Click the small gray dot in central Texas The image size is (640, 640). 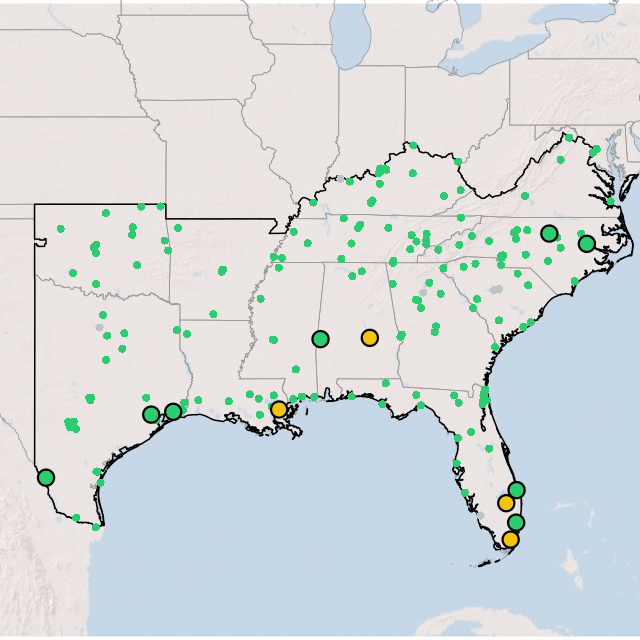99,327
